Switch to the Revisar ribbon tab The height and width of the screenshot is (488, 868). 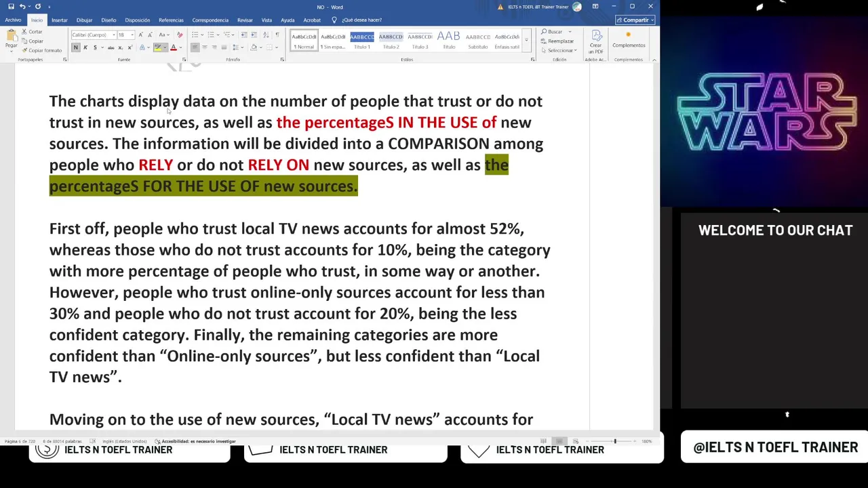coord(245,20)
